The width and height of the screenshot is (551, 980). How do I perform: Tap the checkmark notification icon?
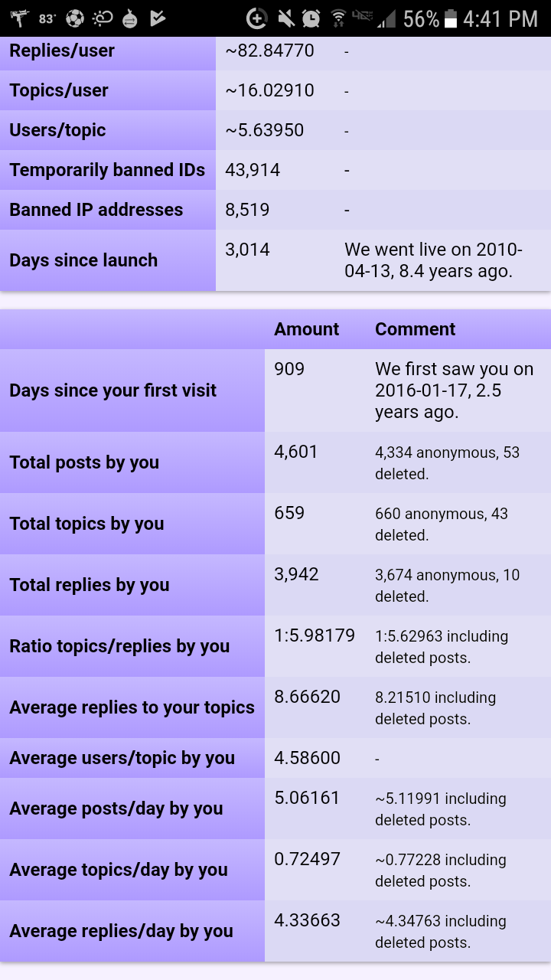tap(158, 18)
